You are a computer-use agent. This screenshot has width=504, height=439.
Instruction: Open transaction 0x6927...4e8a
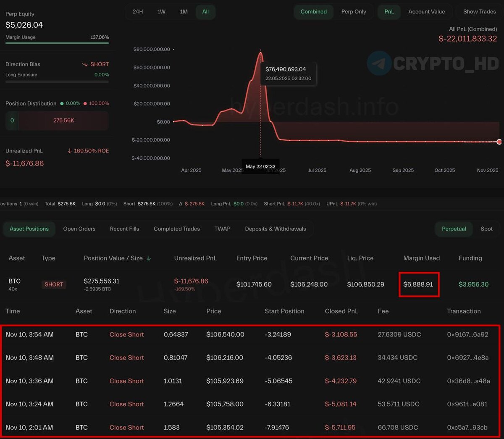tap(468, 358)
